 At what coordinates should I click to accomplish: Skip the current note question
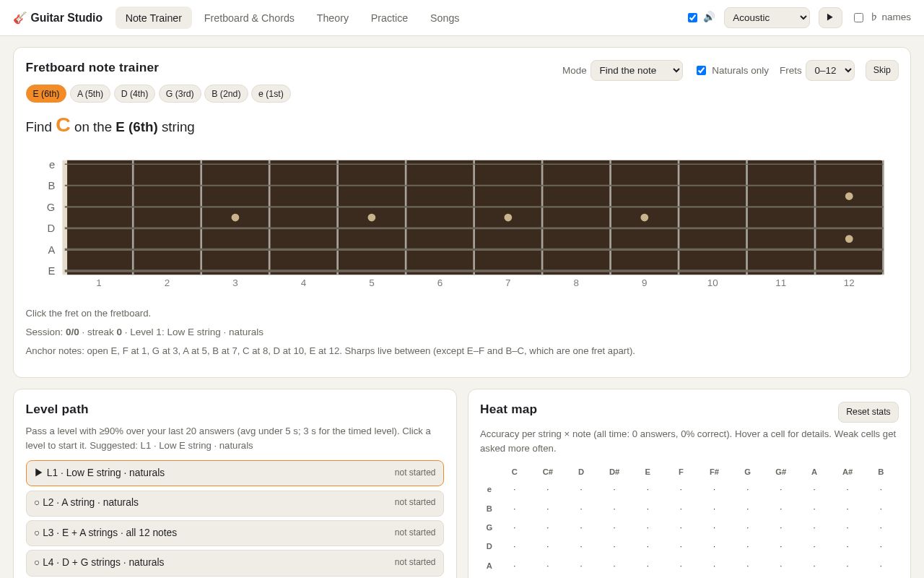882,70
